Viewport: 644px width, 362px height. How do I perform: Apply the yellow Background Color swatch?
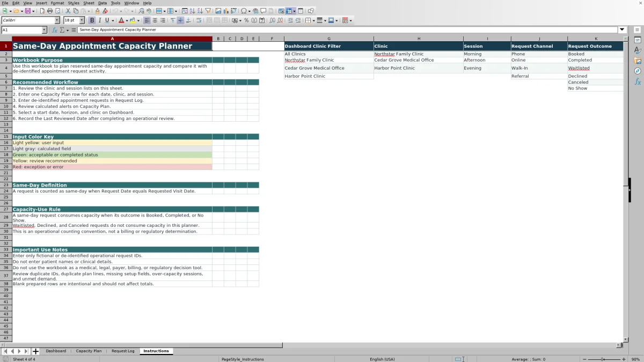pos(133,20)
